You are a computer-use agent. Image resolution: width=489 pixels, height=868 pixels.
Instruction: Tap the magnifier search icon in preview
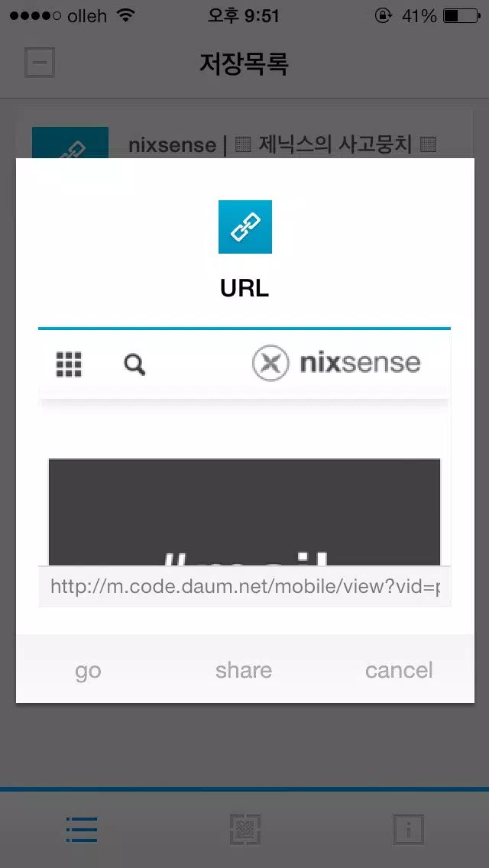[134, 365]
